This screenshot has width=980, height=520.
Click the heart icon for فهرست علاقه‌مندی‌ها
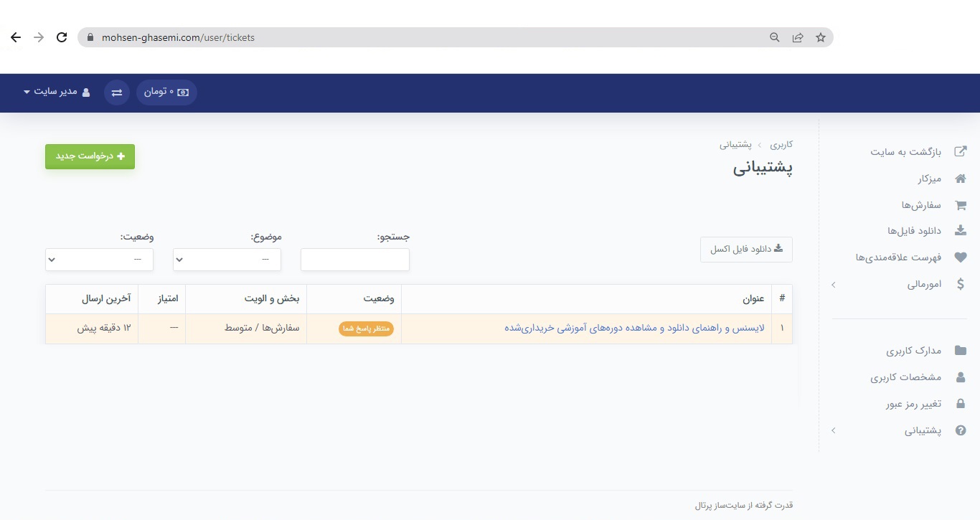(960, 257)
